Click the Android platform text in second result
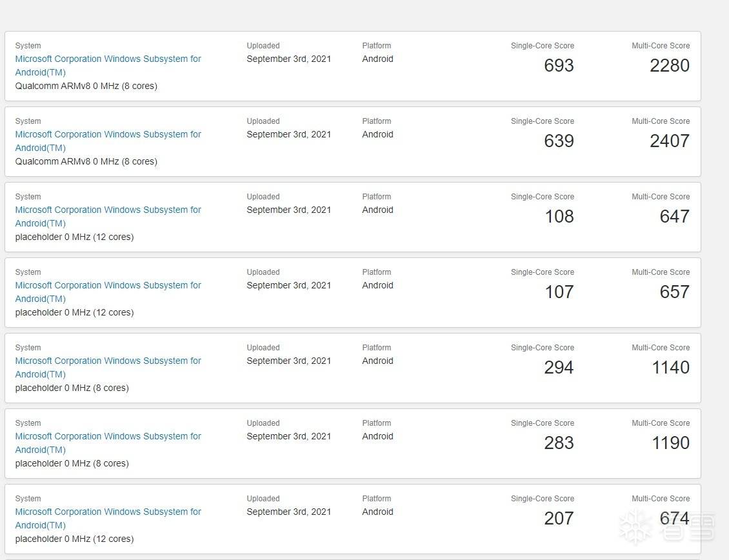 point(377,134)
